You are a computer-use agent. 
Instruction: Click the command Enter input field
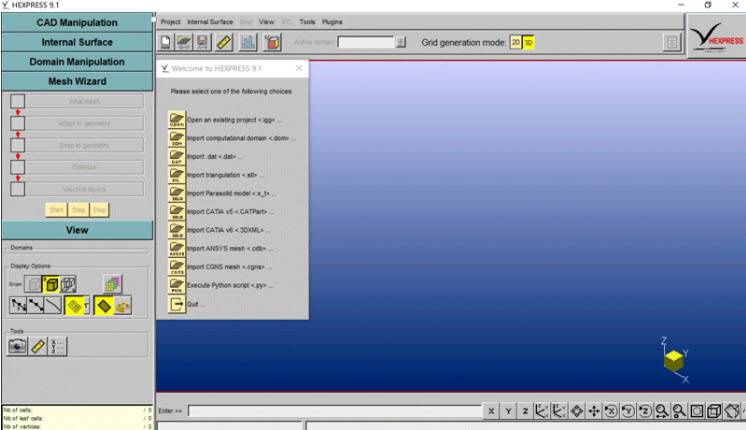pyautogui.click(x=334, y=411)
